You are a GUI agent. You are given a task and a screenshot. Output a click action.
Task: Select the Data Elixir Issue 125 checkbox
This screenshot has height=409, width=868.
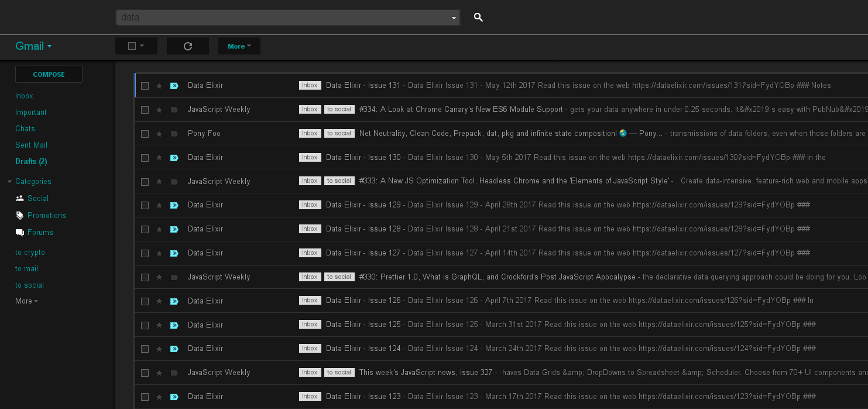[145, 325]
